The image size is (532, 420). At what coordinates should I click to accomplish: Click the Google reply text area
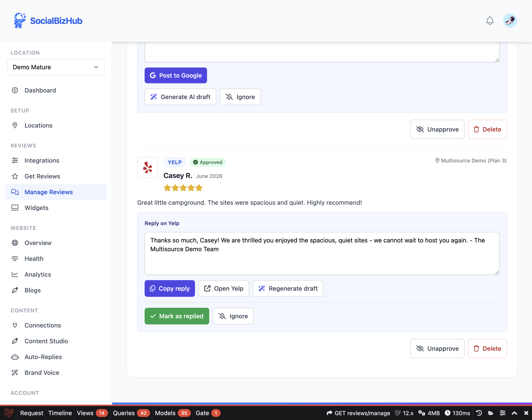point(322,52)
